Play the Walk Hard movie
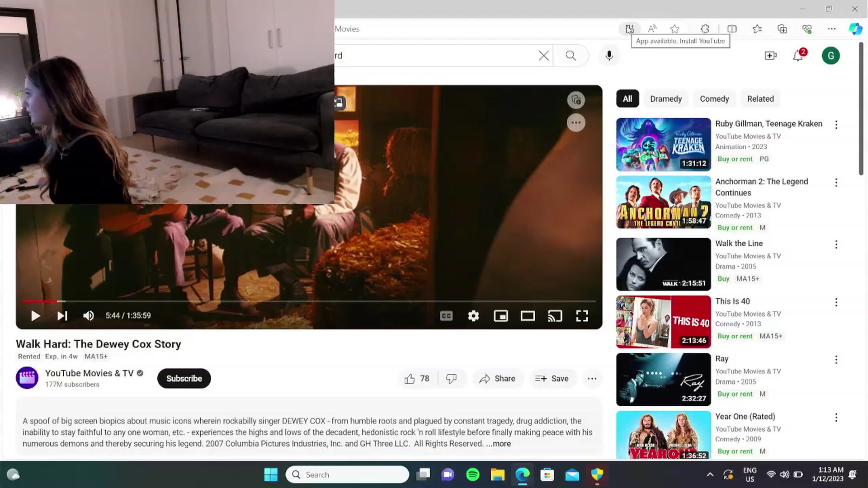 [x=35, y=316]
